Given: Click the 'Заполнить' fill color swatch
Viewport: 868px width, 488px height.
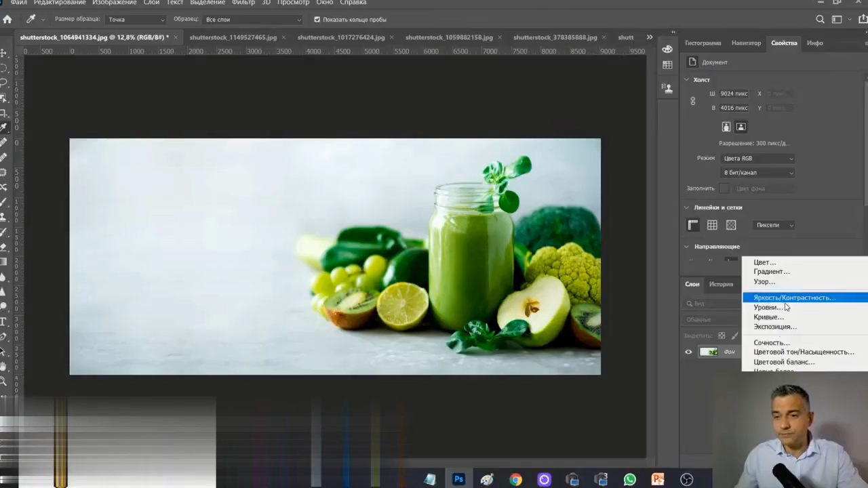Looking at the screenshot, I should click(x=725, y=188).
